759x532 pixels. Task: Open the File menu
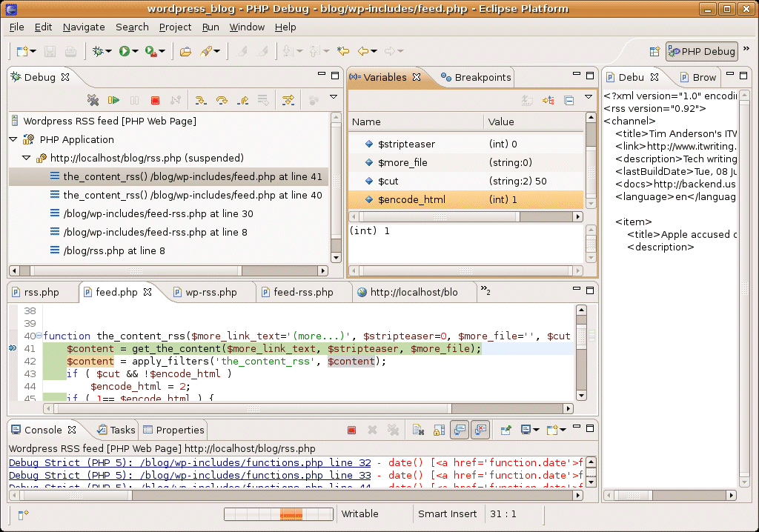(16, 27)
